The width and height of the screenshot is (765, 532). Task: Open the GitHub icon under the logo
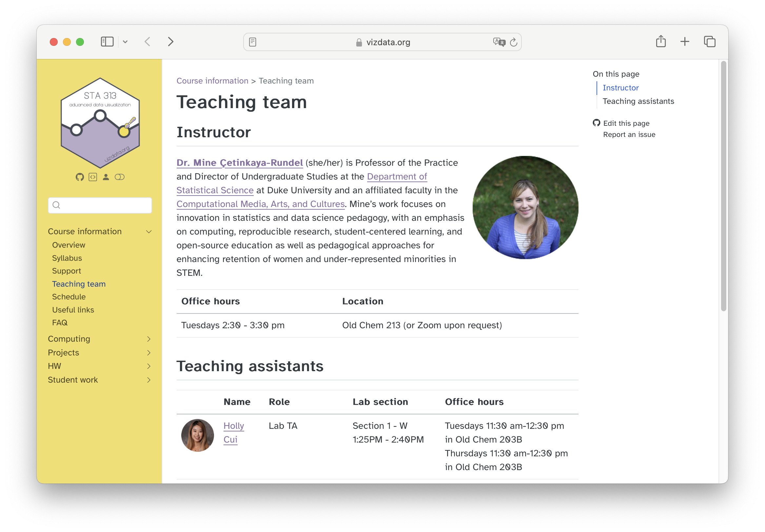pos(80,177)
